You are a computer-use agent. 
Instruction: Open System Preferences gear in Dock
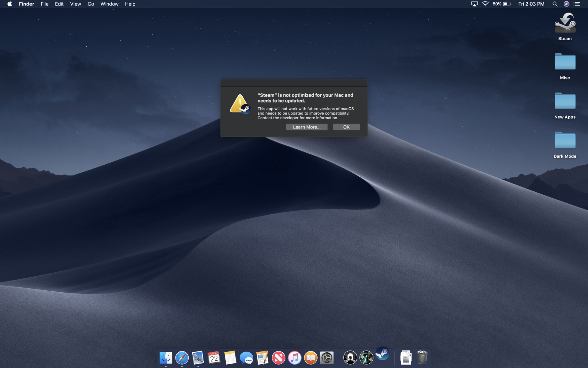click(x=327, y=358)
